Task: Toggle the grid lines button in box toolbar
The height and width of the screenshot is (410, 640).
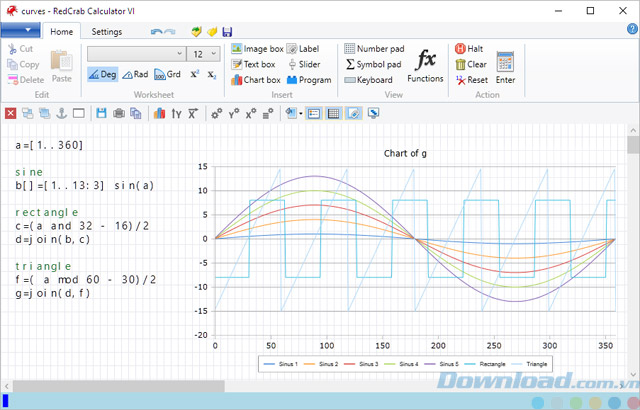Action: tap(333, 113)
